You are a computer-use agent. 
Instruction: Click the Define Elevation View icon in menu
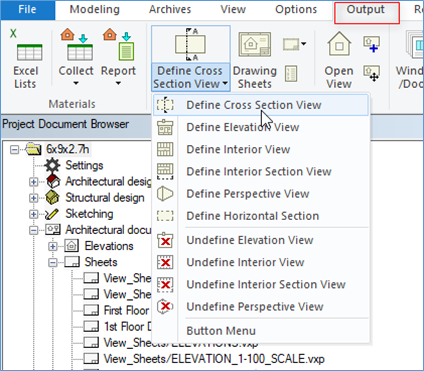[x=165, y=127]
